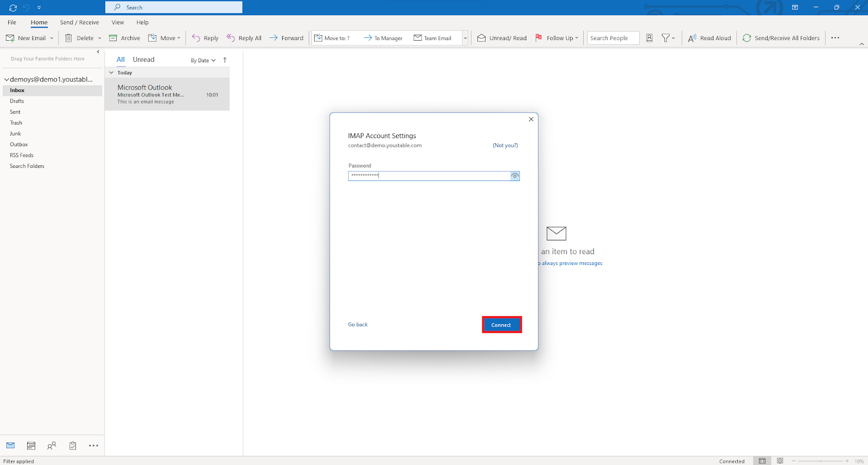Click the Go back link
The height and width of the screenshot is (465, 868).
[358, 325]
